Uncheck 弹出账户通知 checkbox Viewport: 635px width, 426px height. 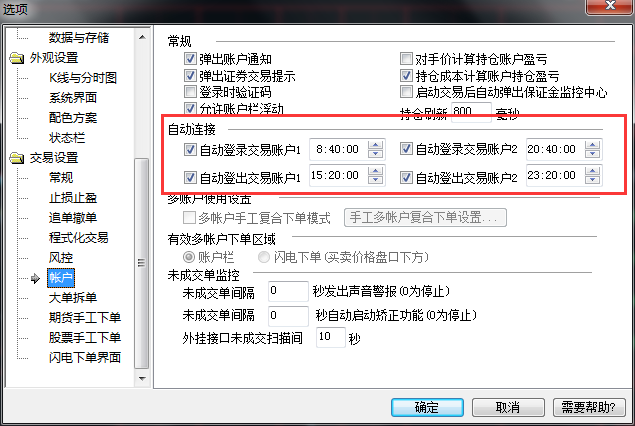click(x=190, y=59)
